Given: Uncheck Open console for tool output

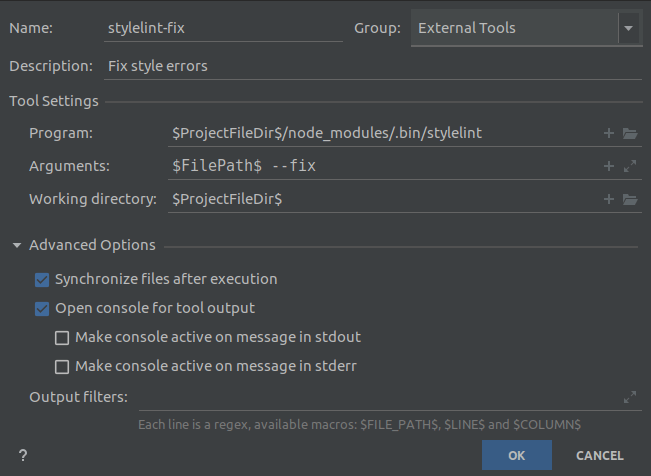Looking at the screenshot, I should (42, 308).
